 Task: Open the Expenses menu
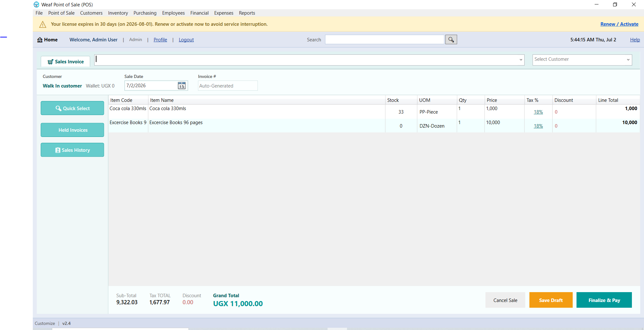pos(224,13)
